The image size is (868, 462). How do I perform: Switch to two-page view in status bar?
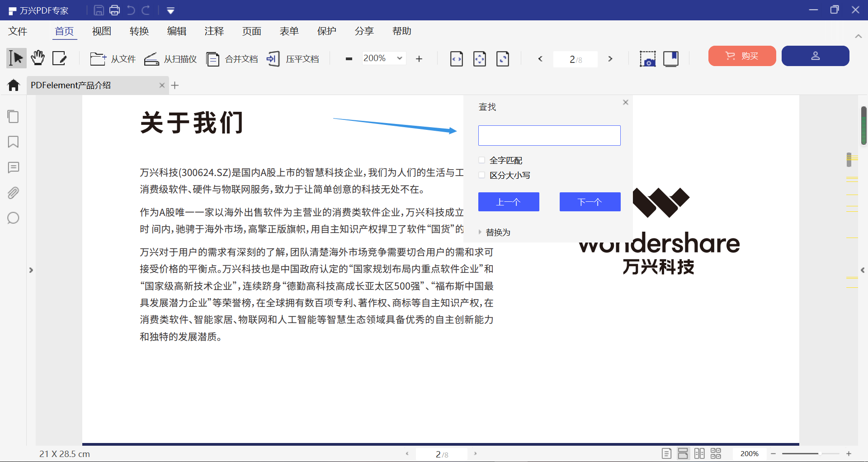(699, 453)
